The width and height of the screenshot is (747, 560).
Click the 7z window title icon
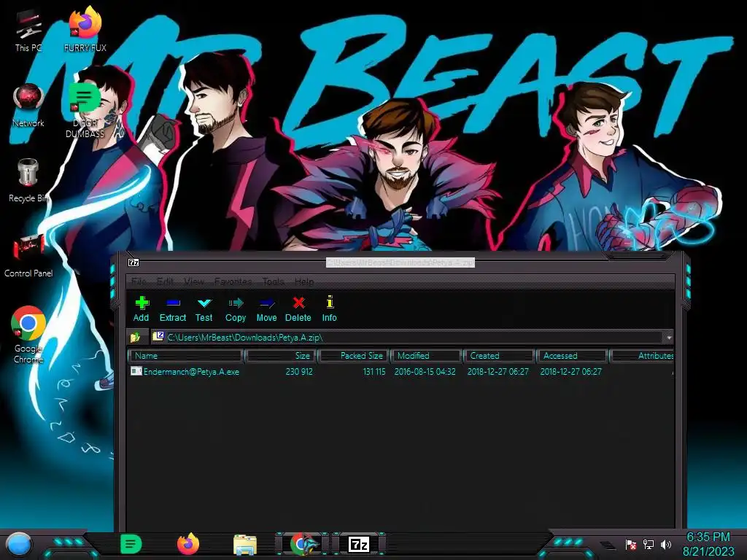coord(133,262)
